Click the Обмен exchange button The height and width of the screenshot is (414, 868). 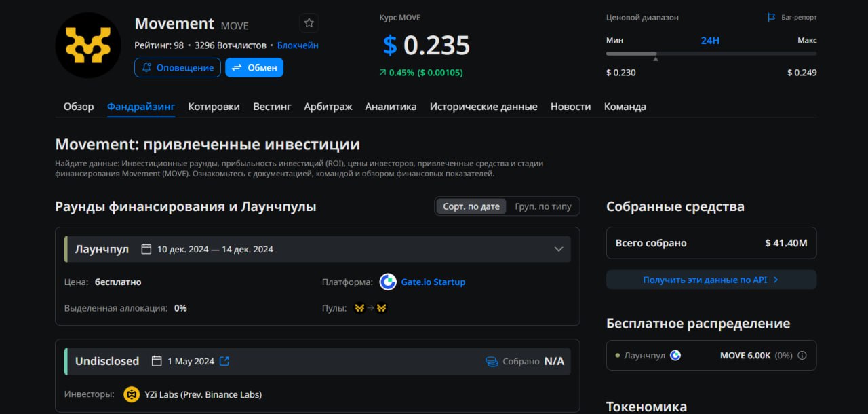click(254, 68)
